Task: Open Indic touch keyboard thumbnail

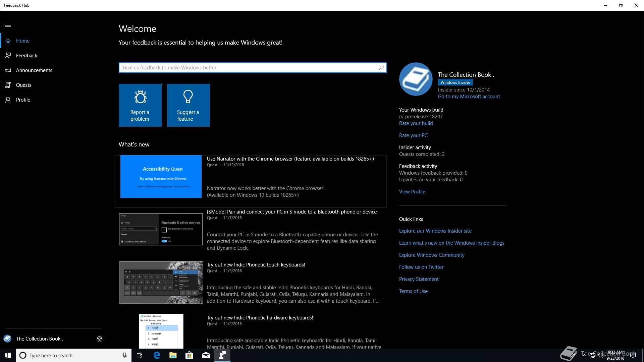Action: pyautogui.click(x=161, y=283)
